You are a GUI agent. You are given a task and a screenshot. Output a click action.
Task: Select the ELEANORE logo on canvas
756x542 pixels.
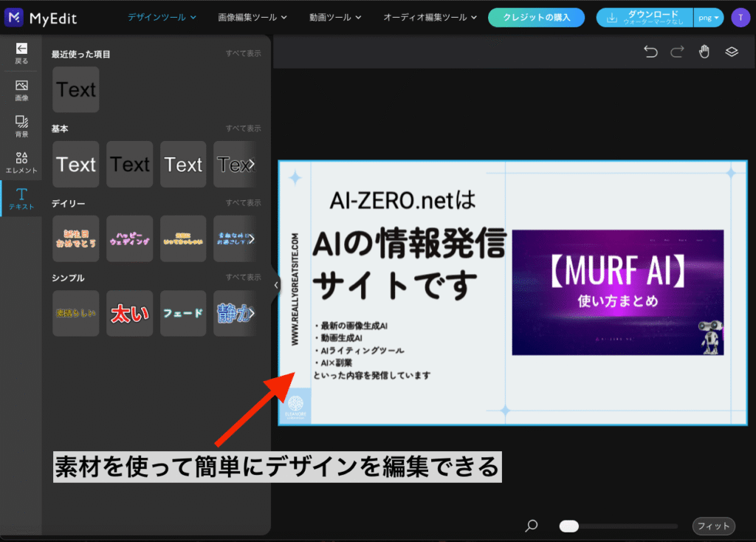(295, 406)
